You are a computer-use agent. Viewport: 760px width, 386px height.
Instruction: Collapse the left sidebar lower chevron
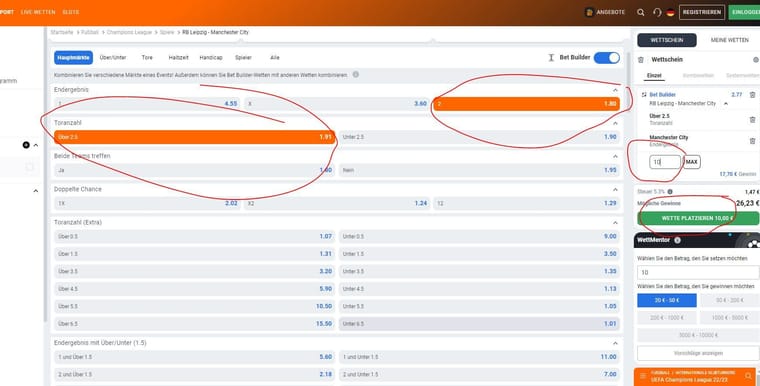[35, 191]
